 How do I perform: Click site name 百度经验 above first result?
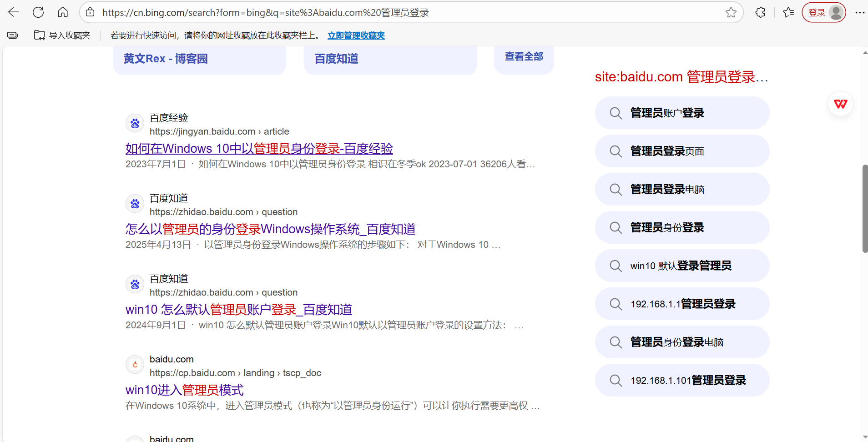point(169,118)
